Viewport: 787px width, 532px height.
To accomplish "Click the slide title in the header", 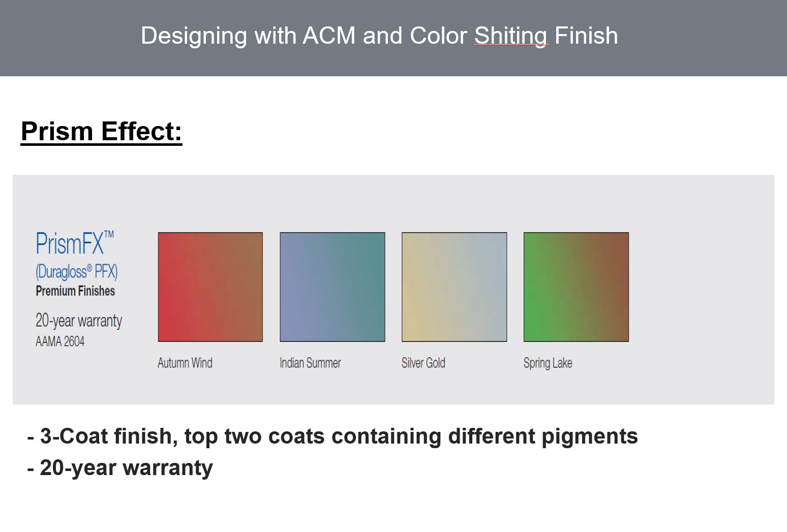I will [379, 36].
